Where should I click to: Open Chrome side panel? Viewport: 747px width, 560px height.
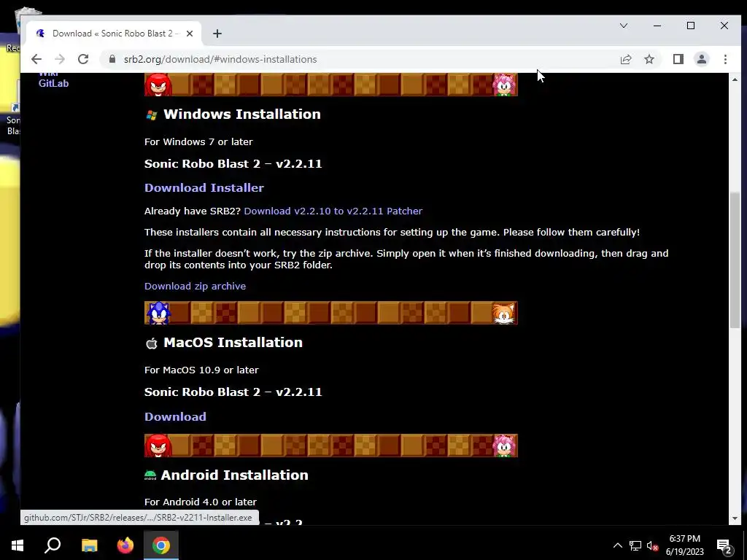678,59
